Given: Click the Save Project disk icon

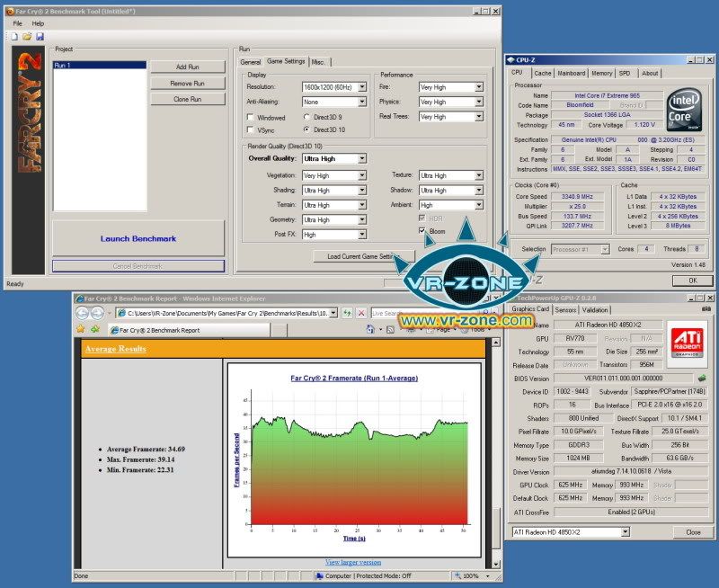Looking at the screenshot, I should tap(40, 36).
